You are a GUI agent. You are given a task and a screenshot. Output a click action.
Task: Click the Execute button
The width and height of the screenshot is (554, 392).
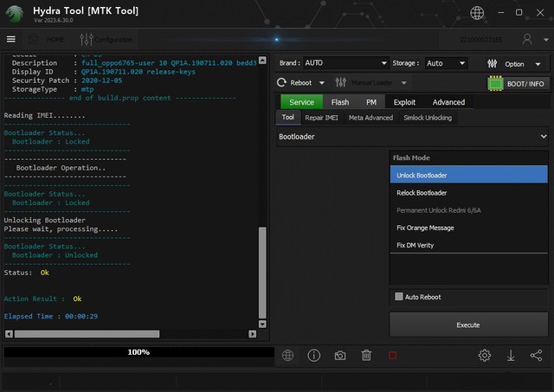(x=468, y=325)
